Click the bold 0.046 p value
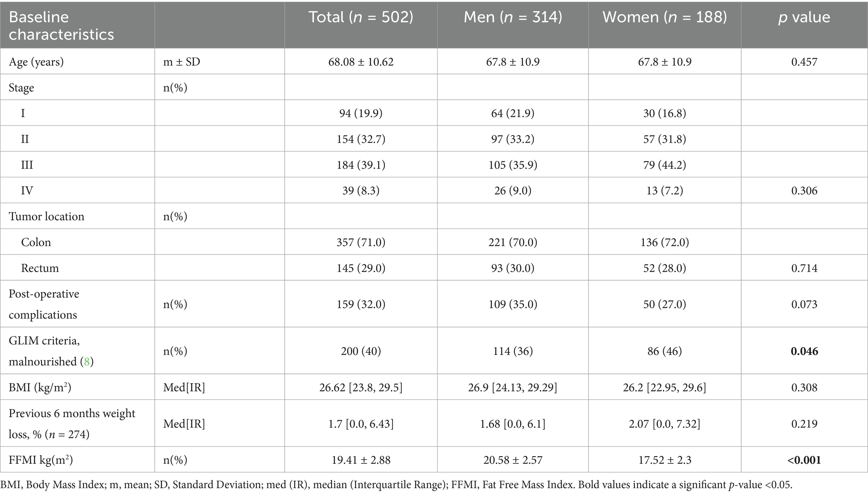 [804, 351]
